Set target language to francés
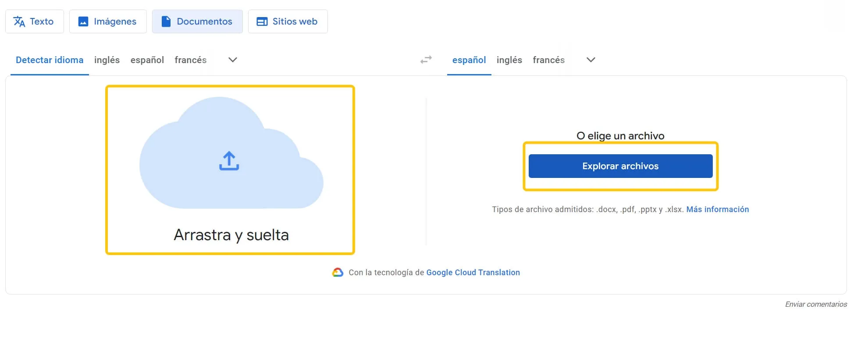The height and width of the screenshot is (337, 868). [x=549, y=60]
